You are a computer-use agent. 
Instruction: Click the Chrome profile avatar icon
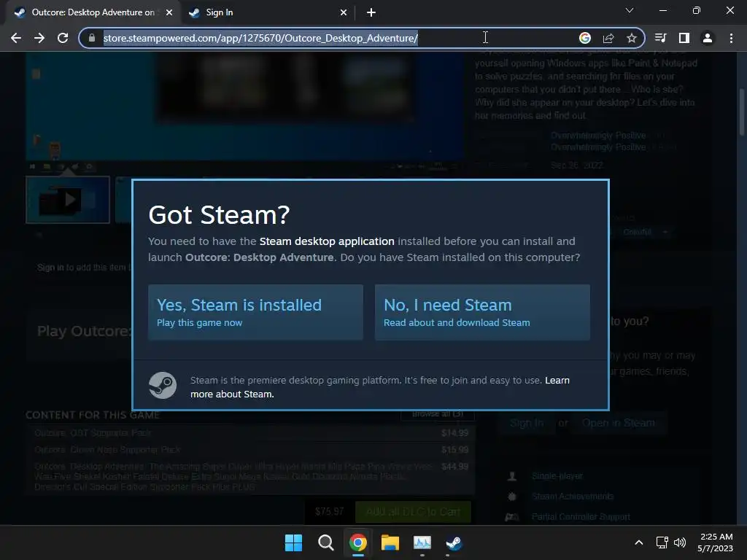[x=708, y=38]
